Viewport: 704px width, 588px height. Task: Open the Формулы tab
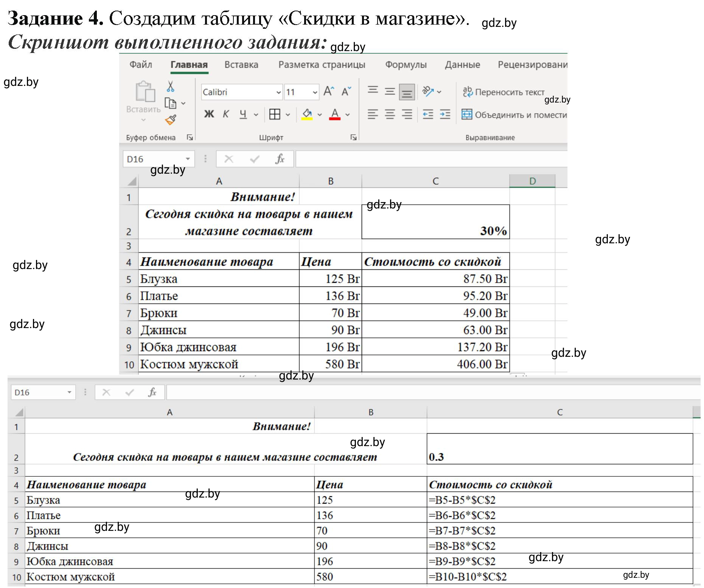click(x=406, y=65)
